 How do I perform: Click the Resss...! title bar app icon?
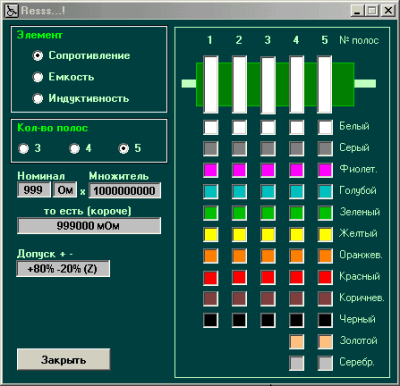tap(12, 11)
